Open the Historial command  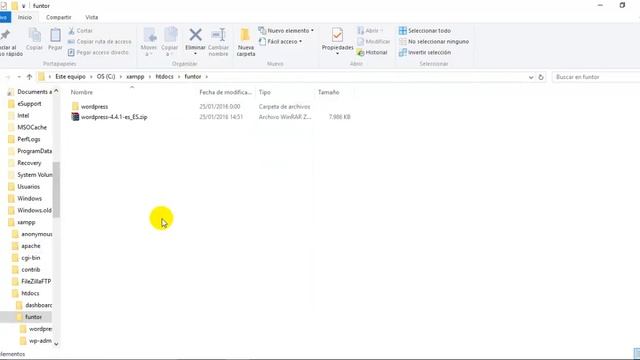point(372,52)
